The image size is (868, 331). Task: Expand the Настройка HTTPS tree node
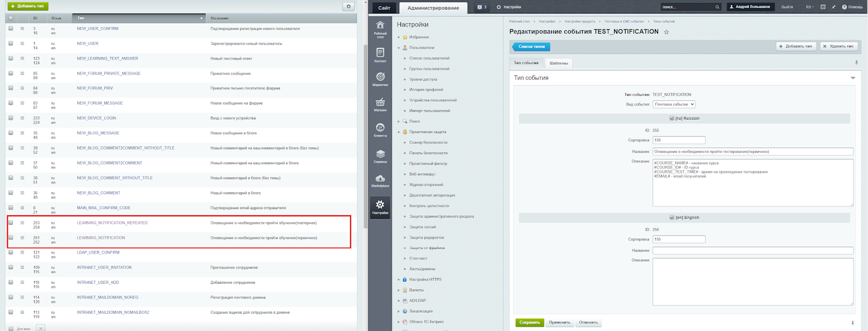399,280
